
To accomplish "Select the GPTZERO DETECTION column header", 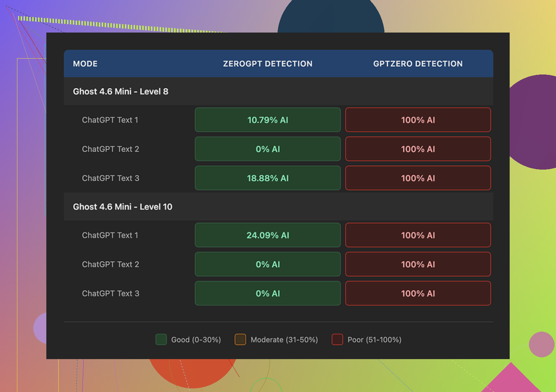I will pyautogui.click(x=418, y=64).
